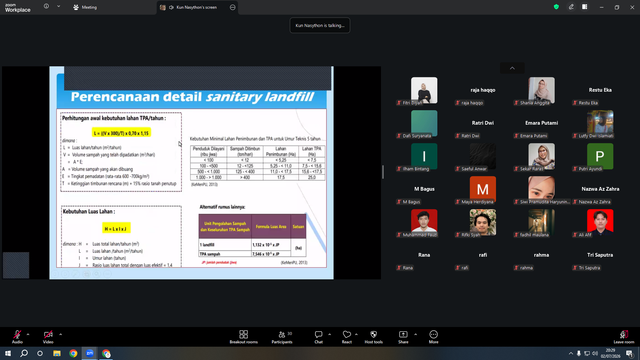
Task: Select Ratri Dwi participant tile
Action: tap(483, 123)
